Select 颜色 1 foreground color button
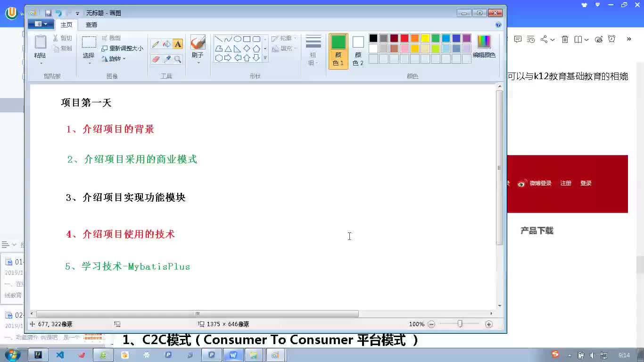Viewport: 644px width, 362px height. (339, 51)
